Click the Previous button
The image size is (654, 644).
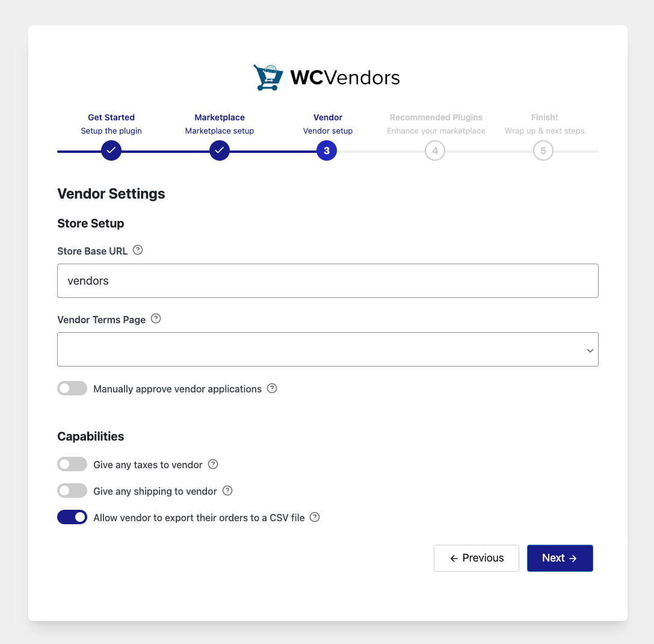(x=477, y=558)
